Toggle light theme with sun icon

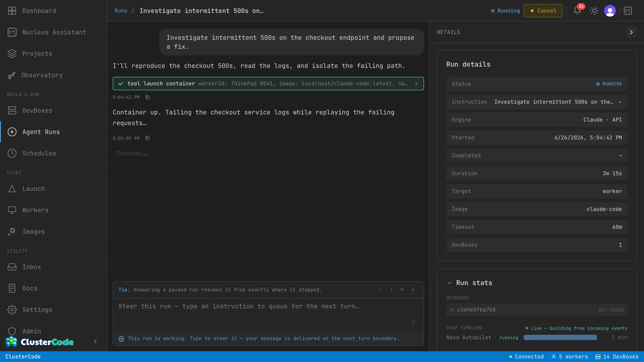pyautogui.click(x=594, y=11)
